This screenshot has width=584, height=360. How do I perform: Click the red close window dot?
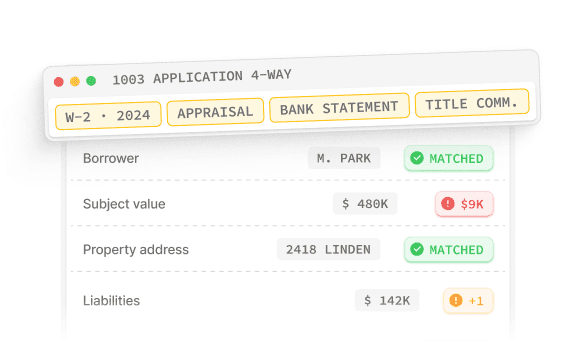pyautogui.click(x=58, y=82)
